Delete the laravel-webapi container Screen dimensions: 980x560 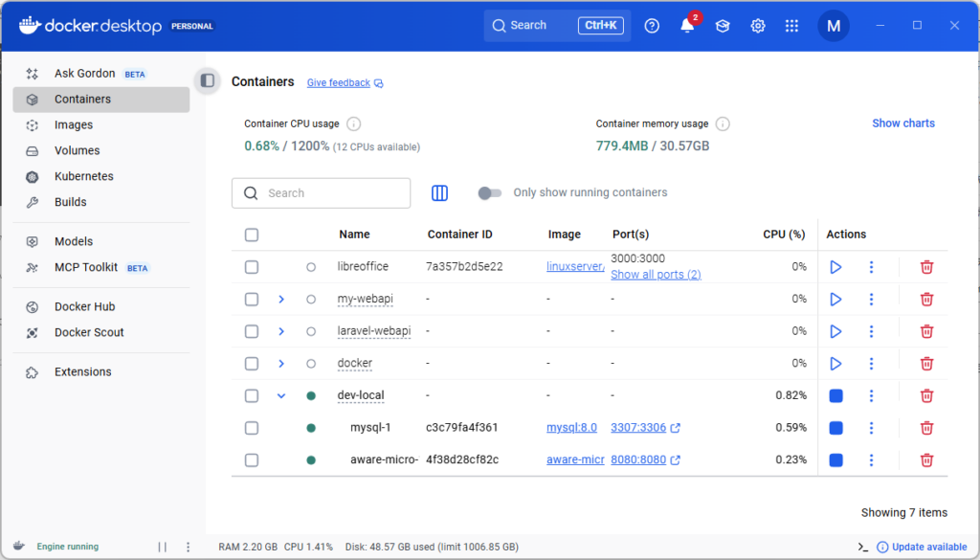click(926, 331)
